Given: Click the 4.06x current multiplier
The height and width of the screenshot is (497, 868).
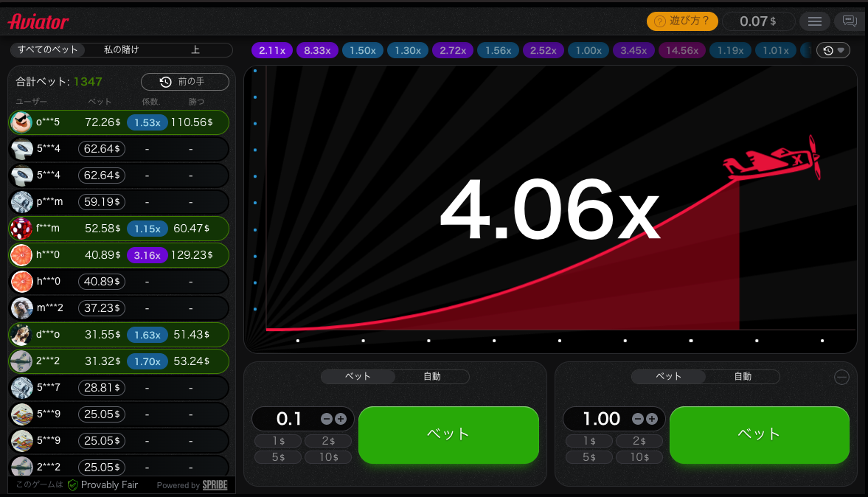Looking at the screenshot, I should click(549, 209).
